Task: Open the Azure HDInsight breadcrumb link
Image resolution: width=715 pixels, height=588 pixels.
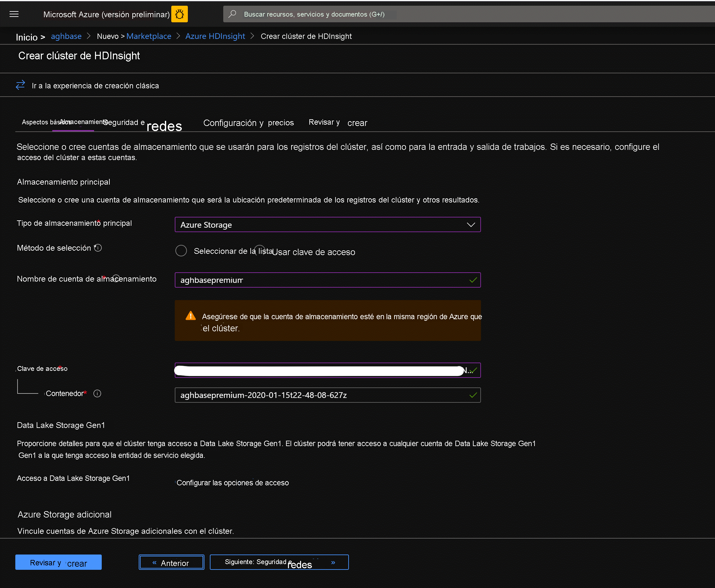Action: (x=215, y=36)
